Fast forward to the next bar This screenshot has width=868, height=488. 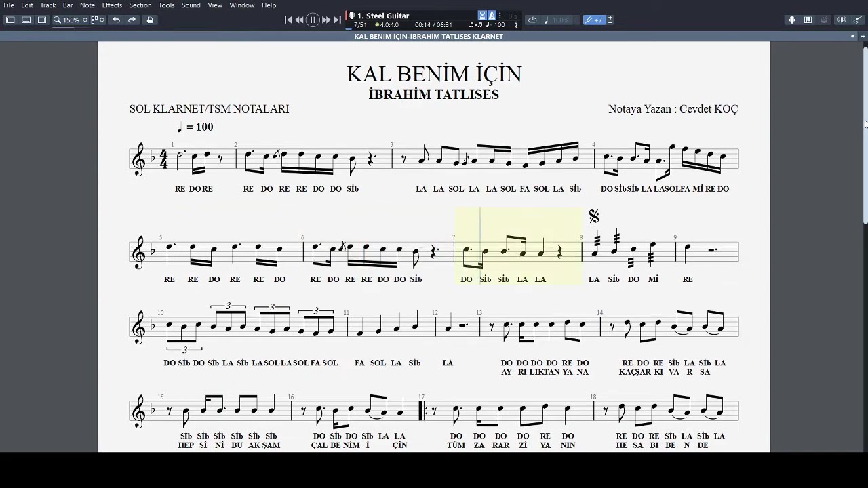pos(326,20)
